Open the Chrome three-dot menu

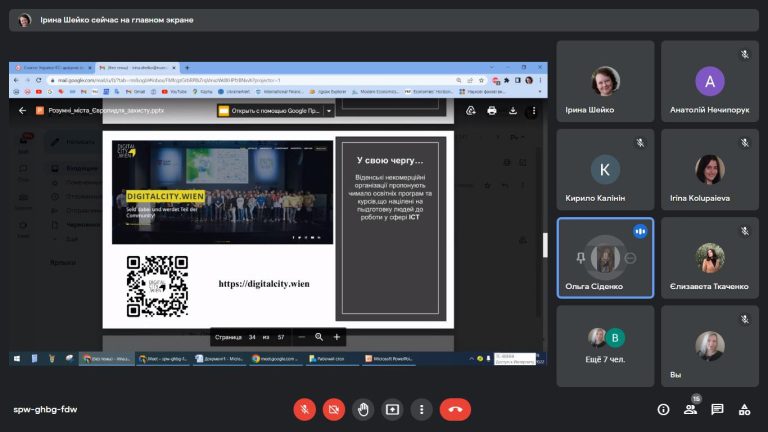pyautogui.click(x=540, y=80)
